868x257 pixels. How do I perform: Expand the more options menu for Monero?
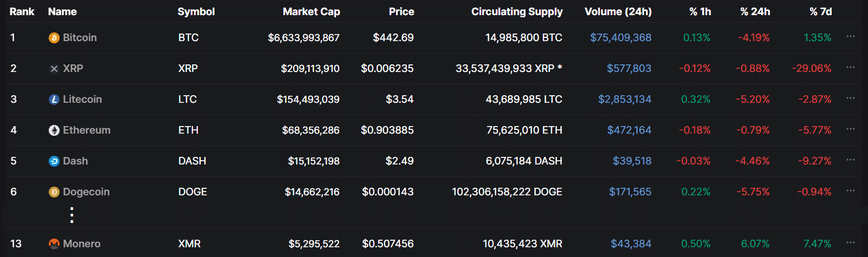[x=850, y=243]
